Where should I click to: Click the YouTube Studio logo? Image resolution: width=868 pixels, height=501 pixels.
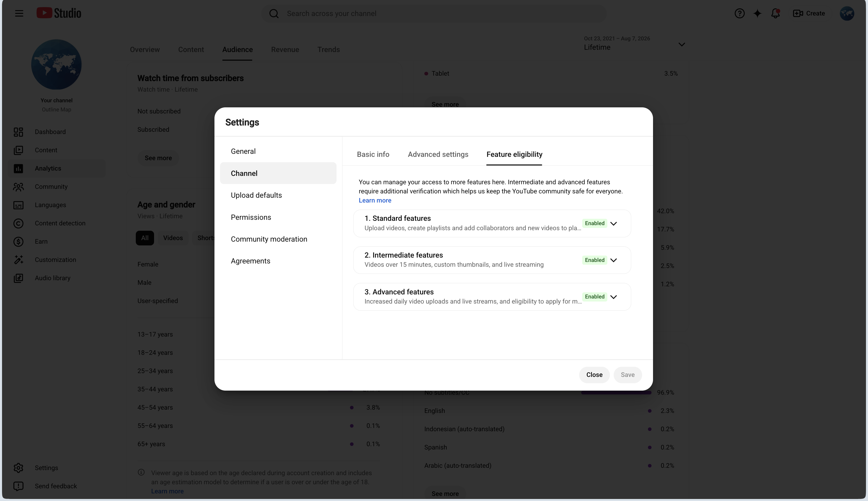59,13
